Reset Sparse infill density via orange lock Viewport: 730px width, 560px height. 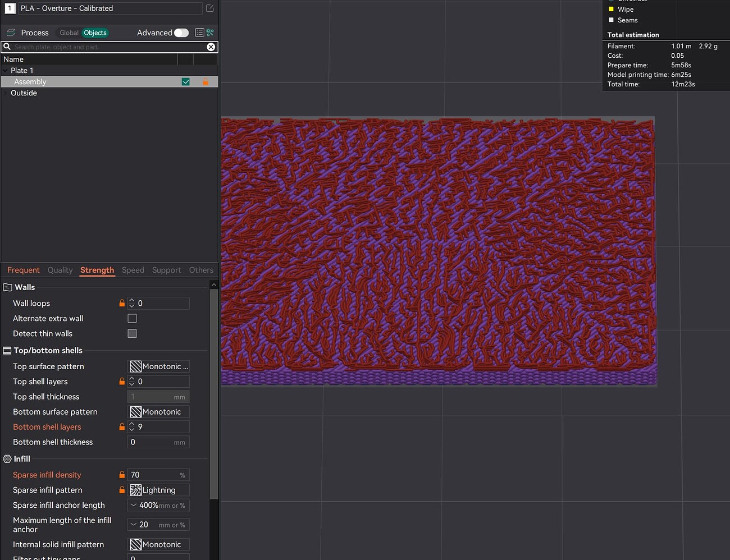pyautogui.click(x=122, y=475)
